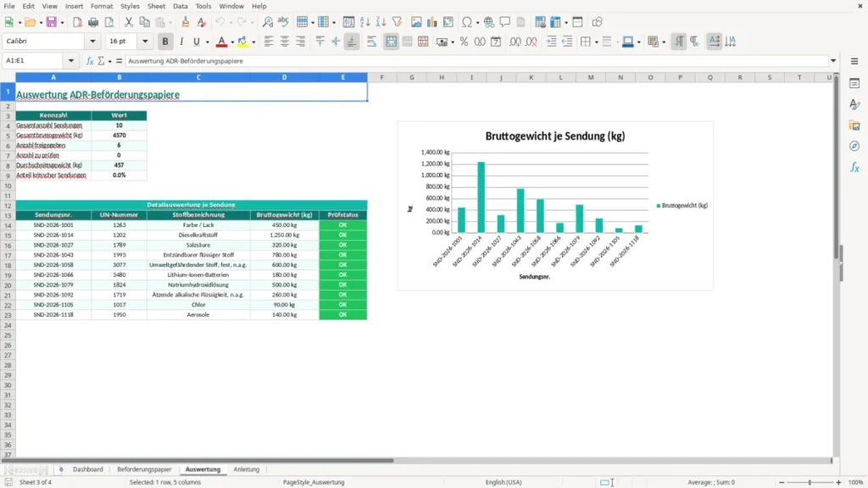Toggle Center Horizontally alignment
This screenshot has height=488, width=868.
[x=285, y=42]
